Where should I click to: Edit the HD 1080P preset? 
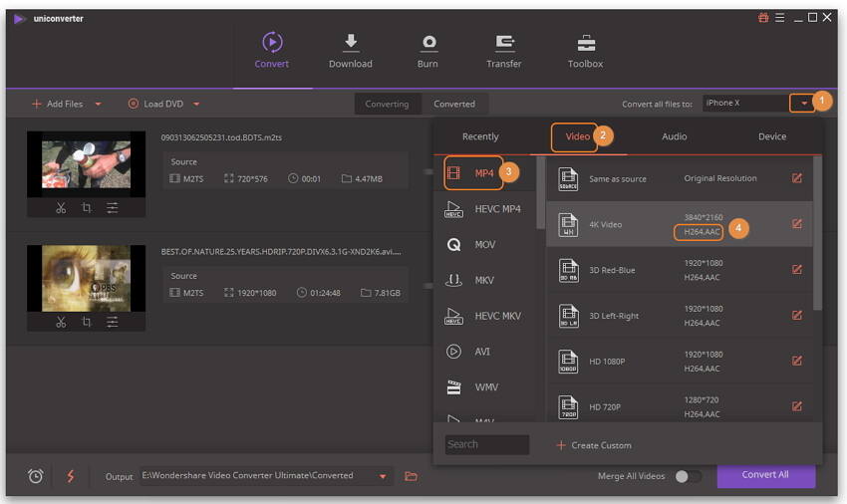[797, 361]
